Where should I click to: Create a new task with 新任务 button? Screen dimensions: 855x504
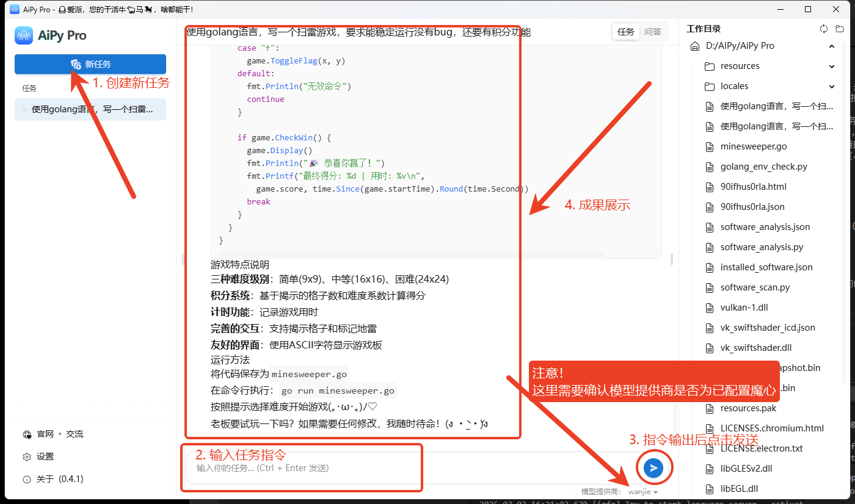pos(90,64)
